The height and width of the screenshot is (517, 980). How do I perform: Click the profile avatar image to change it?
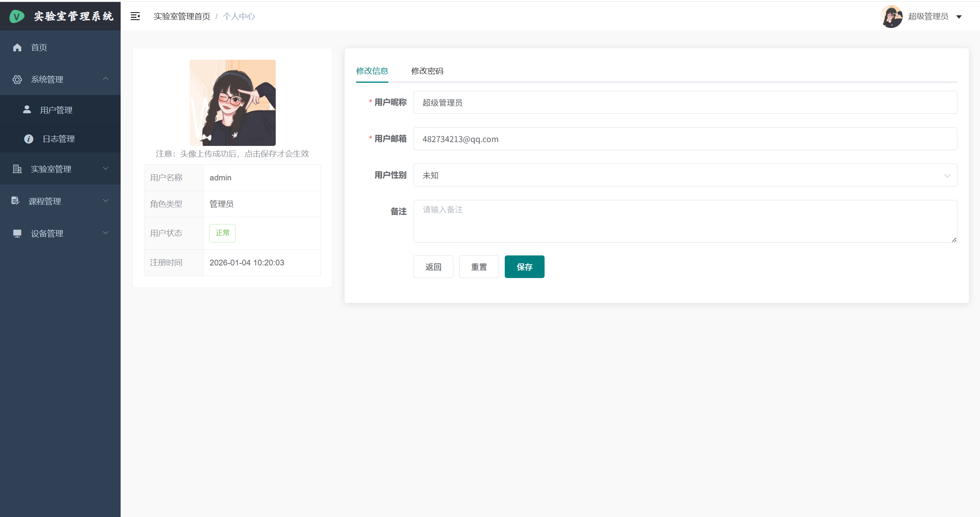pos(232,103)
